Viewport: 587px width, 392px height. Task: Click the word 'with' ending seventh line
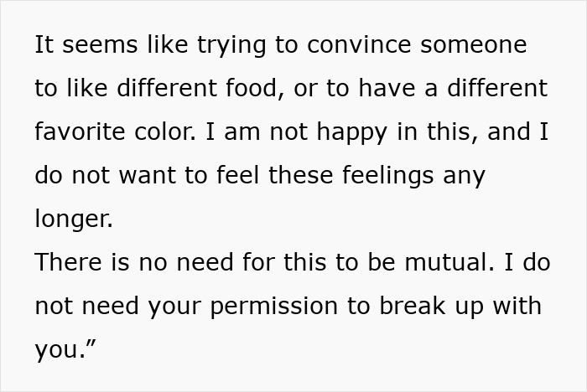tap(519, 306)
